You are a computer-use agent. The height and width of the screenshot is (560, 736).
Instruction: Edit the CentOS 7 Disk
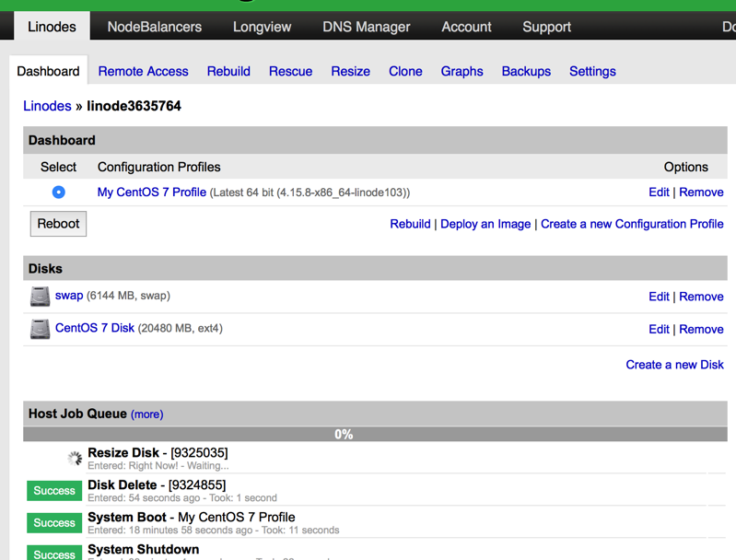659,329
